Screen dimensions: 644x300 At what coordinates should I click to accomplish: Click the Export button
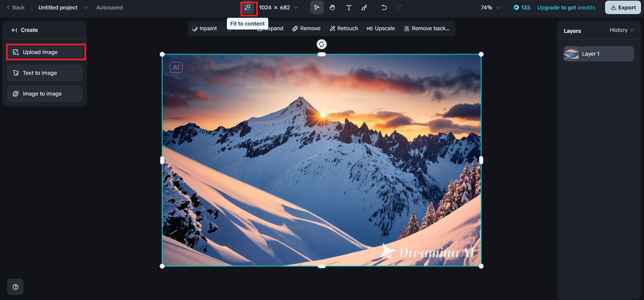pos(623,8)
